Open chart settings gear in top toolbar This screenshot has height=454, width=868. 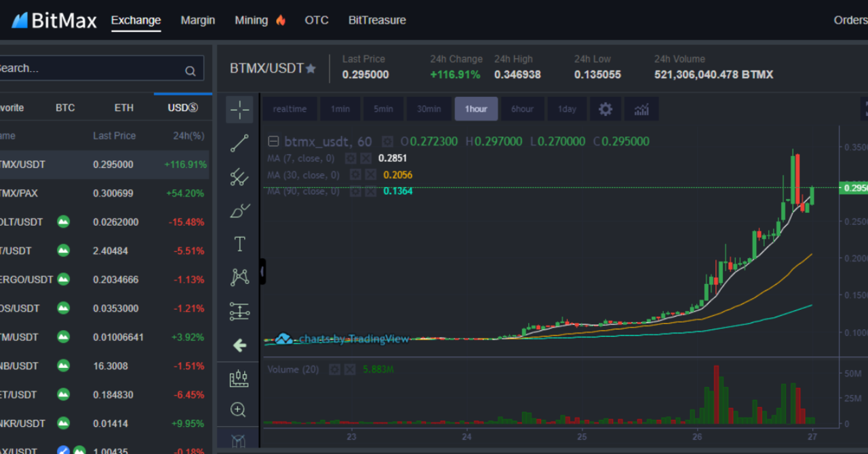point(606,109)
